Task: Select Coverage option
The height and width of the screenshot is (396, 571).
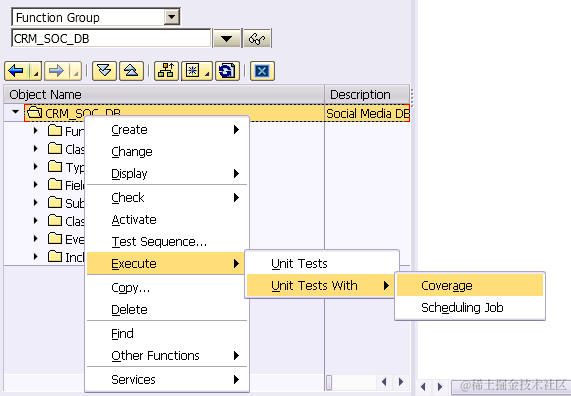Action: (470, 285)
